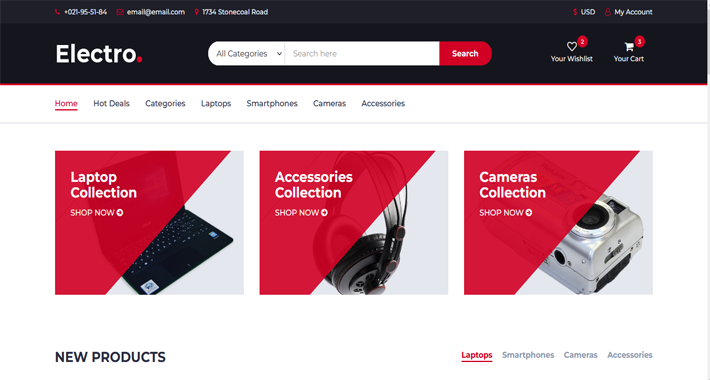
Task: Open the wishlist heart icon
Action: (x=571, y=46)
